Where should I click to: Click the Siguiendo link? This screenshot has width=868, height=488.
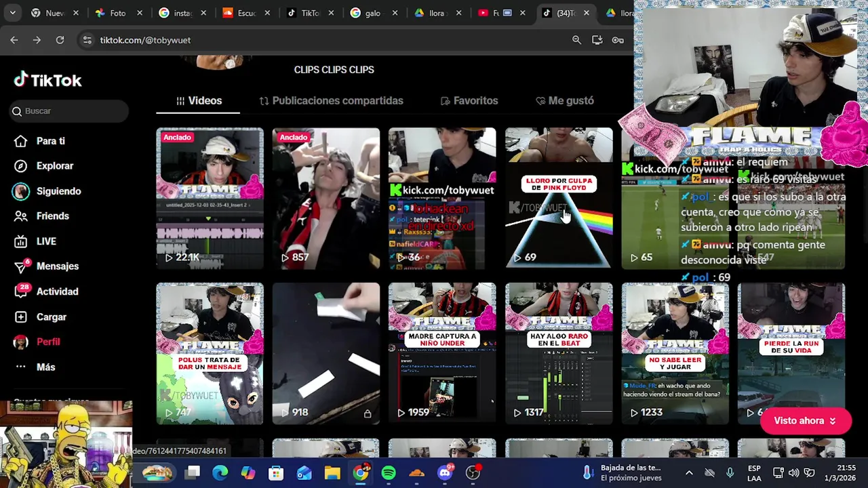point(58,191)
